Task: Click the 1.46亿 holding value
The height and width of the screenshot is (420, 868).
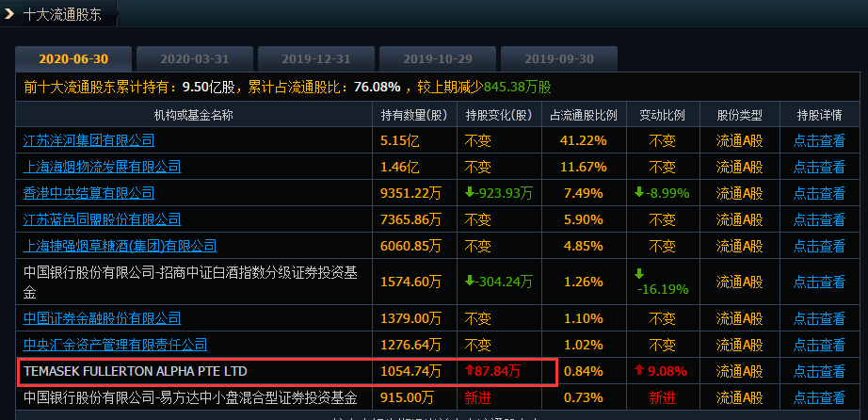Action: (x=400, y=167)
